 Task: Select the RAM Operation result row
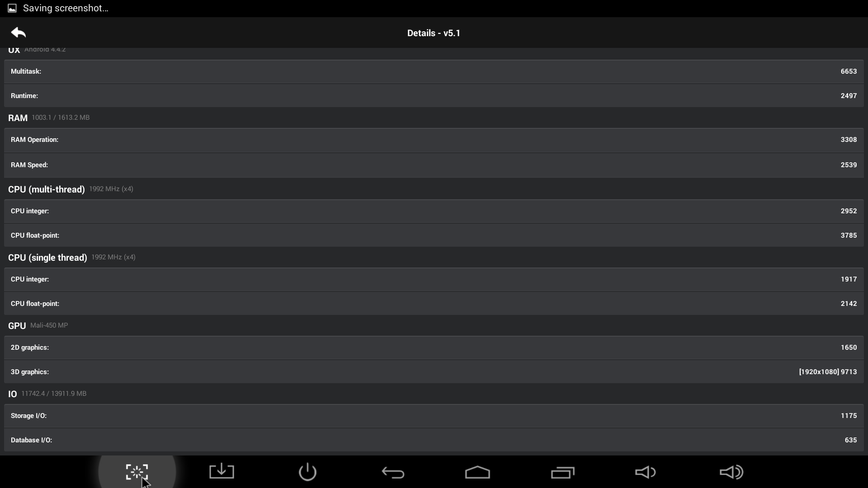(434, 140)
